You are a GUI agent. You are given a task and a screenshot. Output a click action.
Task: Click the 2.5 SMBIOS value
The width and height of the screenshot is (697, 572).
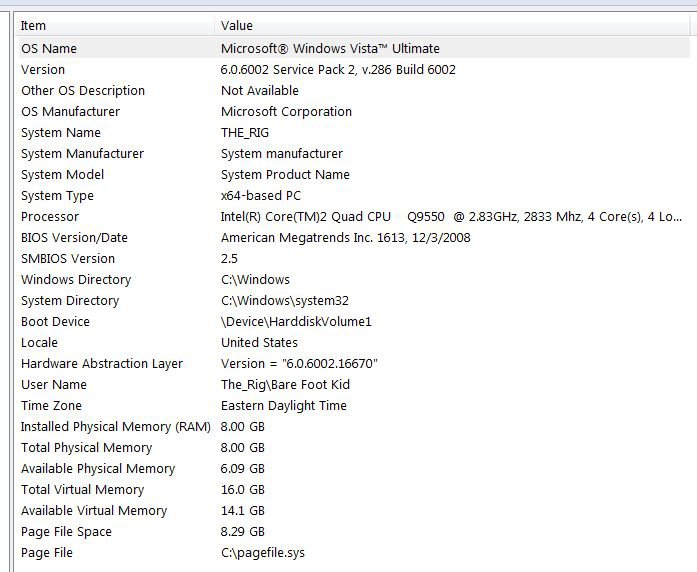(229, 259)
